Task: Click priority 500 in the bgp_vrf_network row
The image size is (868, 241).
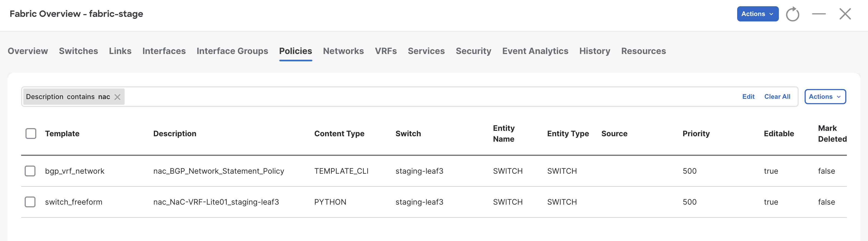Action: pos(689,171)
